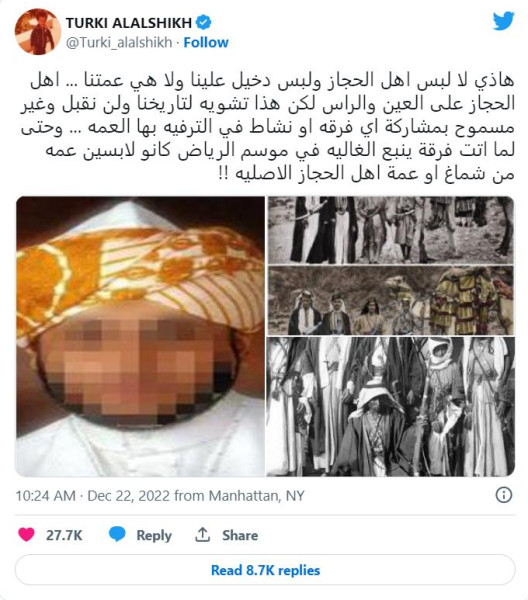This screenshot has height=600, width=528.
Task: Follow the @Turki_alalshikh account
Action: 206,42
